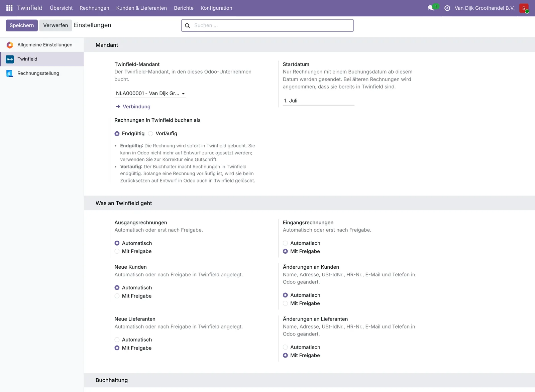Open the apps grid menu icon
Image resolution: width=535 pixels, height=392 pixels.
pyautogui.click(x=9, y=8)
